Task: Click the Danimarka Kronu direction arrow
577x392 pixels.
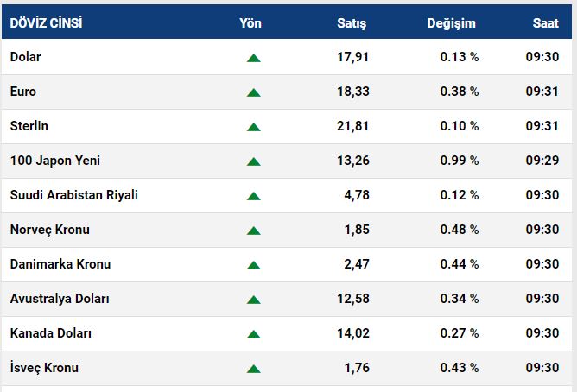Action: pyautogui.click(x=253, y=265)
